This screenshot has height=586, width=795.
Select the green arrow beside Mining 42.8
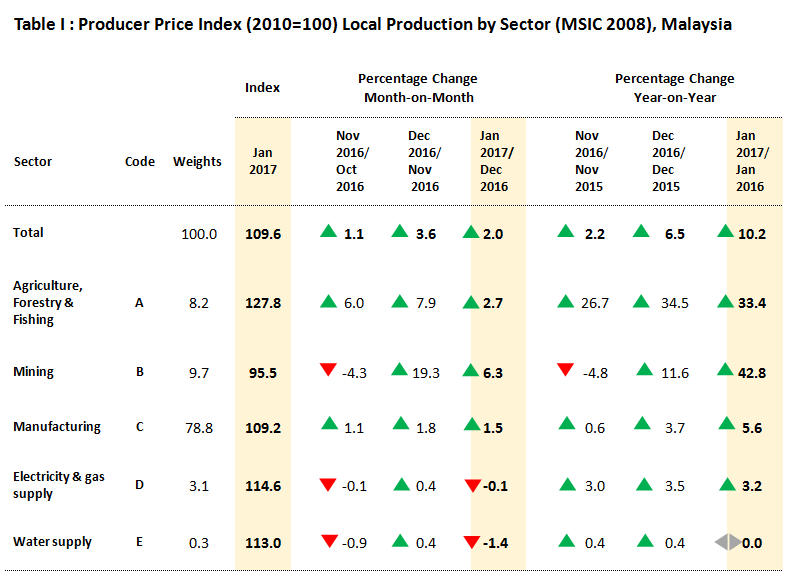pos(727,371)
